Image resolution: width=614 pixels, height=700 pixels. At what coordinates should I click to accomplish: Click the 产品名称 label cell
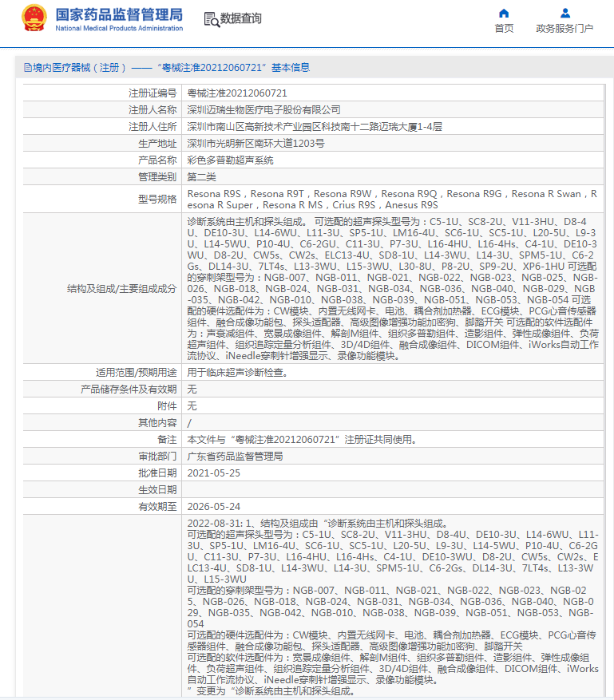pyautogui.click(x=103, y=160)
